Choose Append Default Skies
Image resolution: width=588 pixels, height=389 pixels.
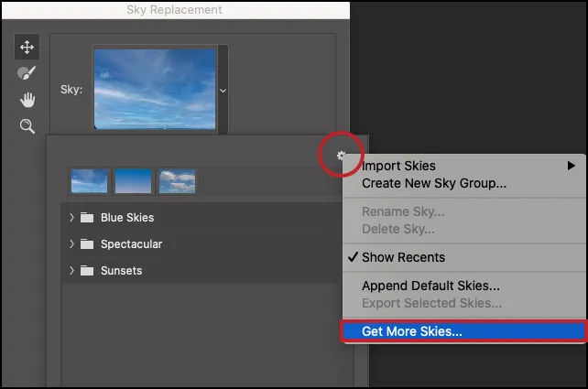pyautogui.click(x=430, y=286)
